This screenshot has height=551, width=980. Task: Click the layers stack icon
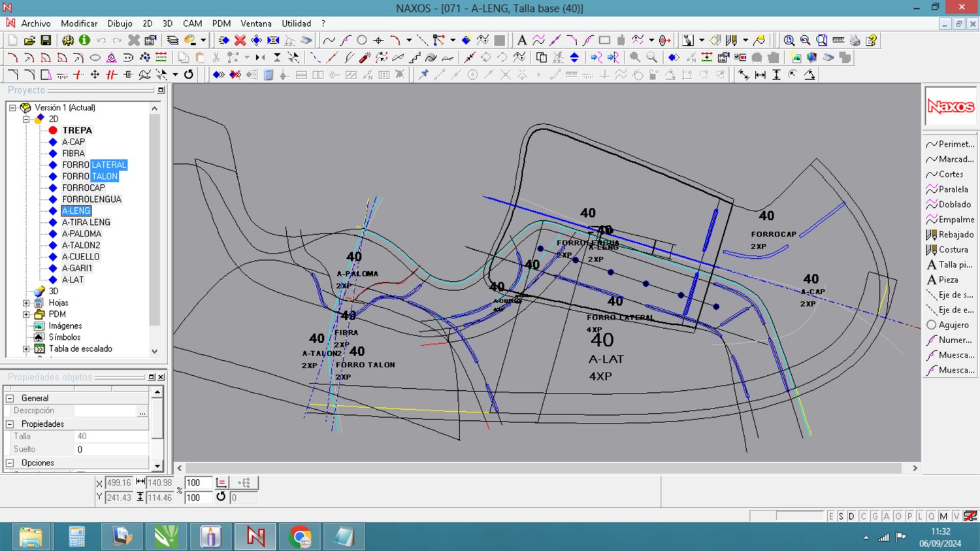172,41
